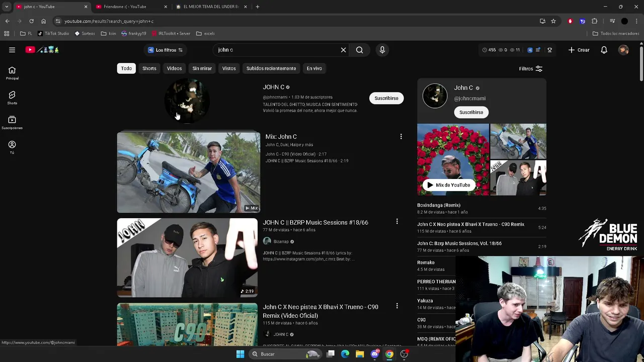The image size is (644, 362).
Task: Go back with browser back arrow
Action: [x=7, y=21]
